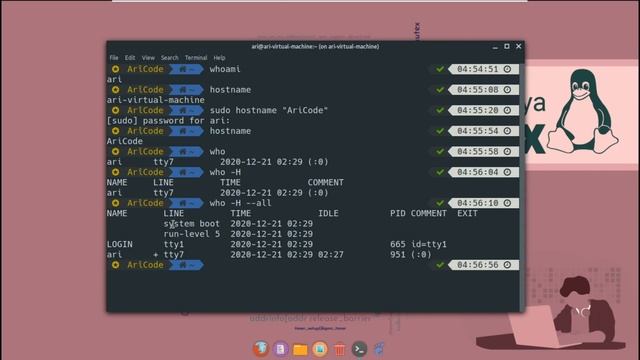Click the Terminal icon in the dock

359,349
